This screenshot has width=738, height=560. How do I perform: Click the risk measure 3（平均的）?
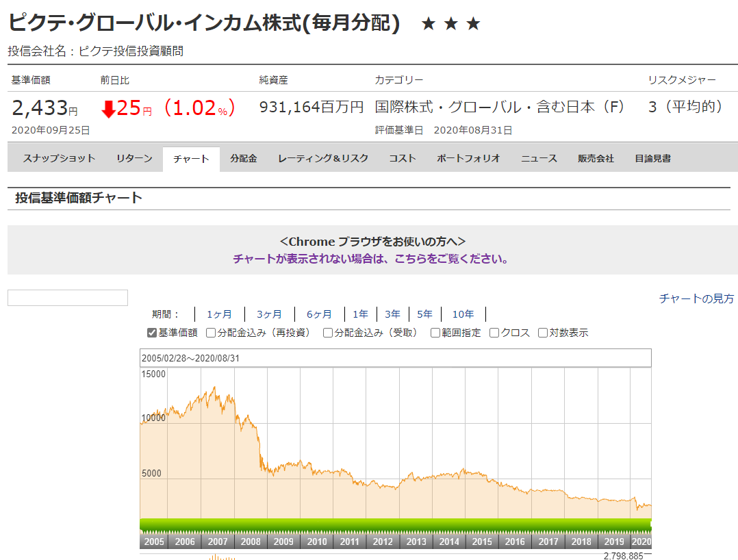click(685, 107)
